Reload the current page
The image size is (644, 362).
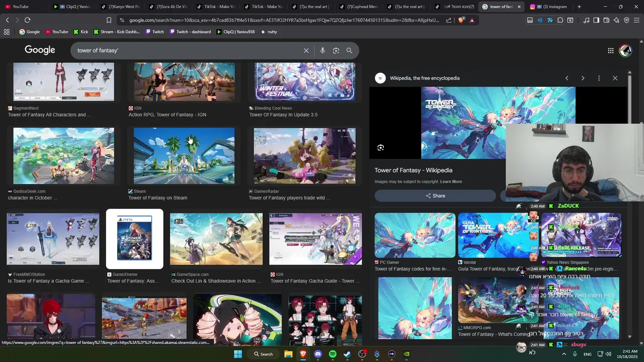27,20
